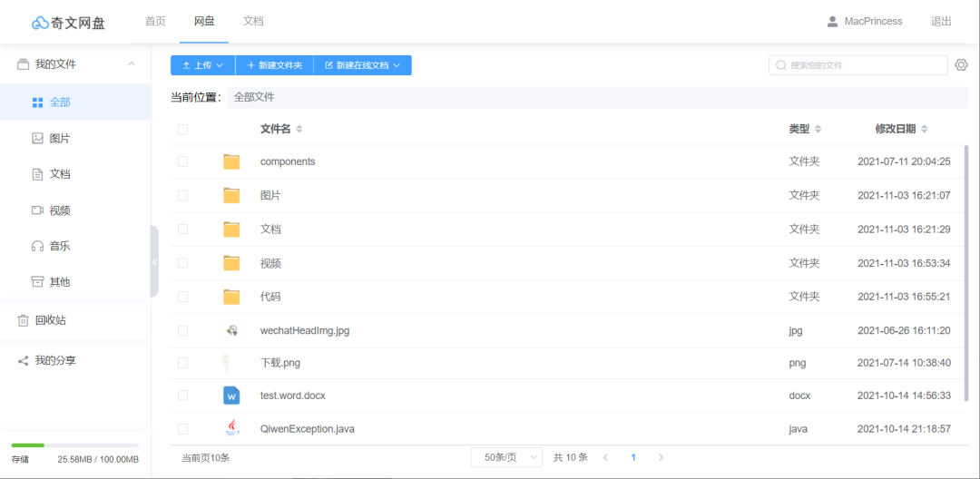Switch to the 文档 top navigation tab
980x479 pixels.
coord(253,21)
